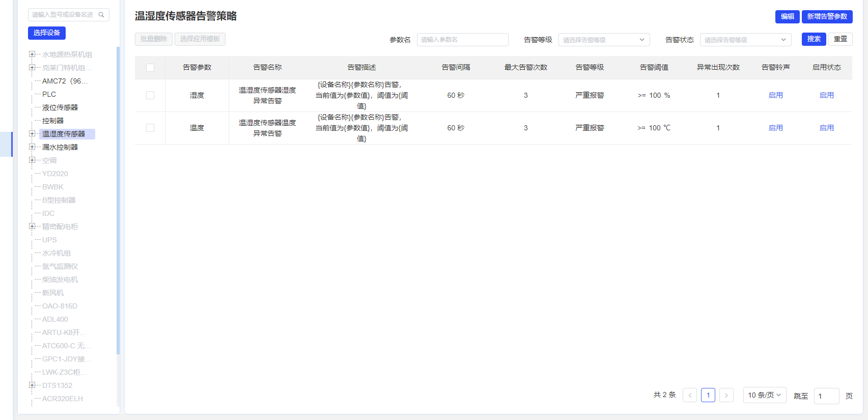
Task: Select ADL400 in the device tree
Action: (55, 319)
